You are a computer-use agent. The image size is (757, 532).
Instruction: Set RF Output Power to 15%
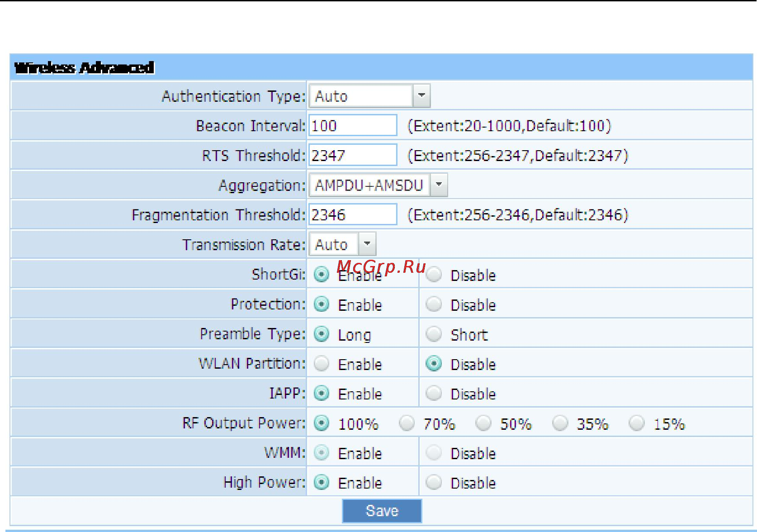(x=637, y=423)
